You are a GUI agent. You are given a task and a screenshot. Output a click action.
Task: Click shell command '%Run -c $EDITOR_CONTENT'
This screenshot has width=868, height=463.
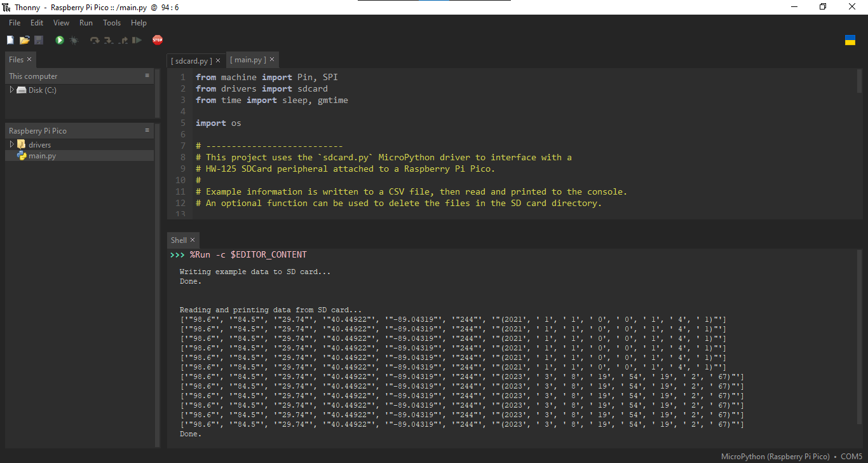point(248,254)
